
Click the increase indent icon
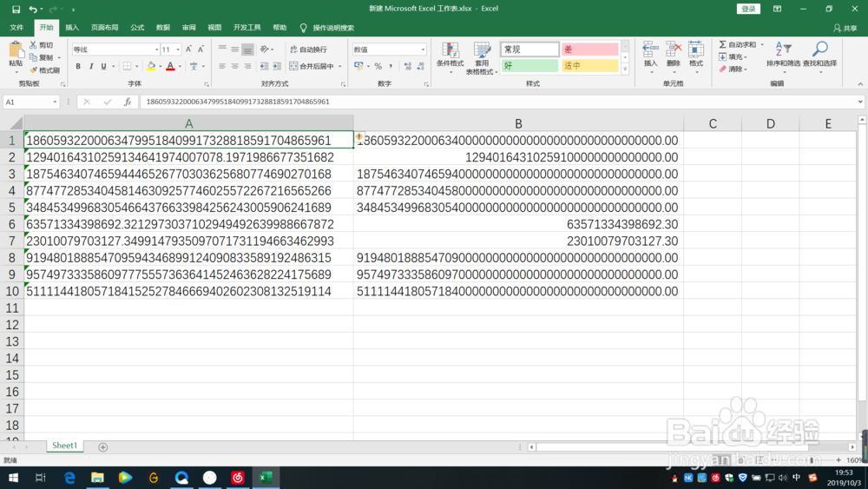277,67
